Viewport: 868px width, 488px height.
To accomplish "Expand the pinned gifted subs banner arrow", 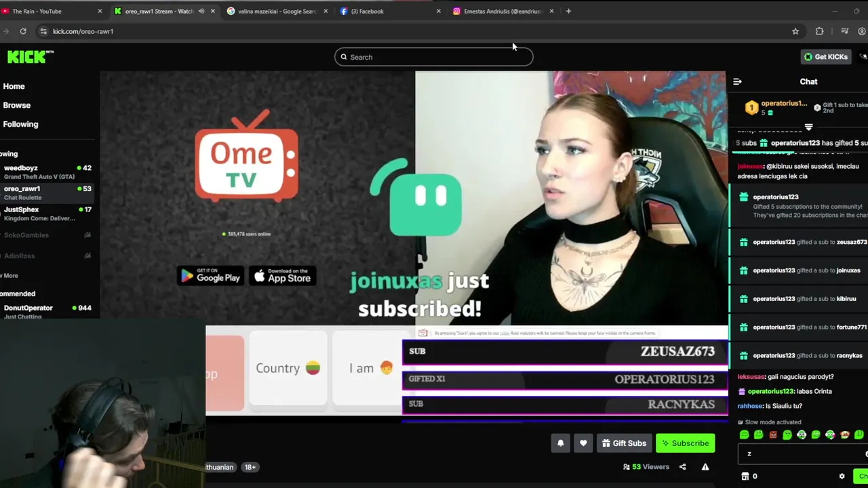I will pos(808,127).
